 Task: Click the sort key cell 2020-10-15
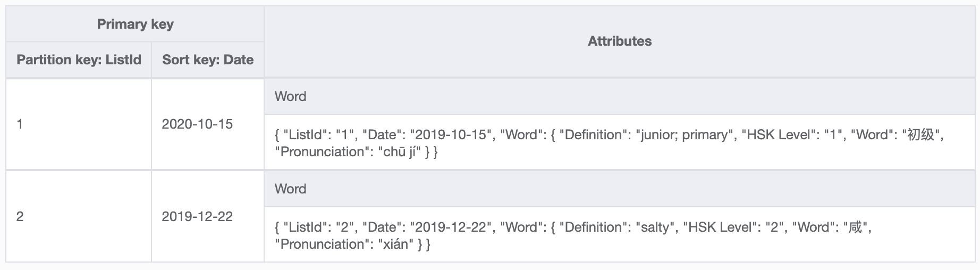[197, 124]
